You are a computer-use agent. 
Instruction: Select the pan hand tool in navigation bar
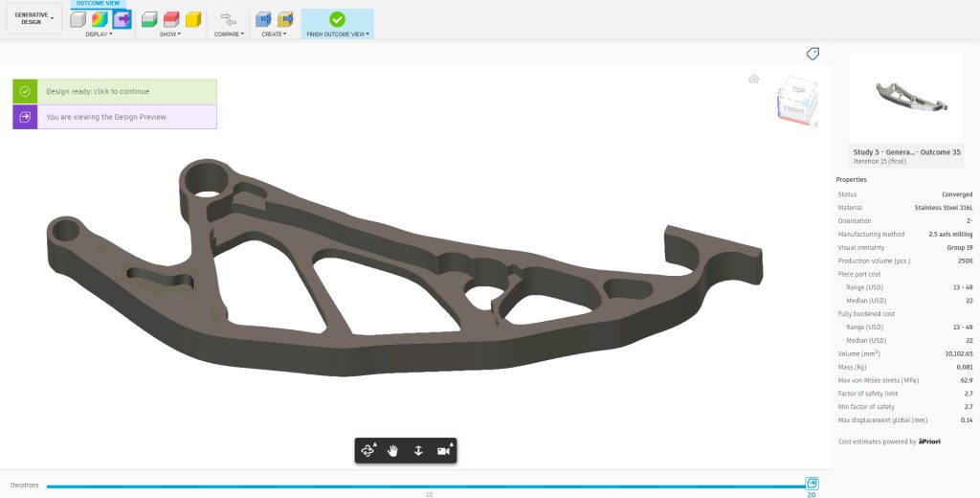[392, 451]
